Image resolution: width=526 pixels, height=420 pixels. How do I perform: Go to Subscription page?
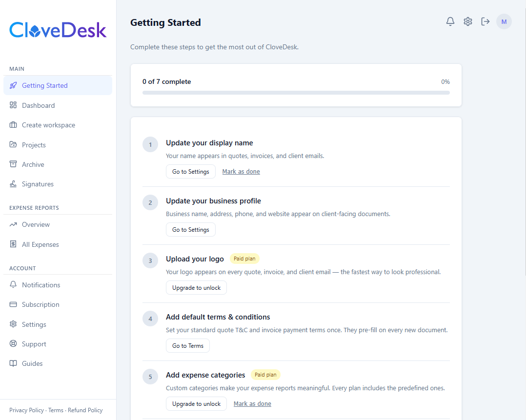click(58, 304)
